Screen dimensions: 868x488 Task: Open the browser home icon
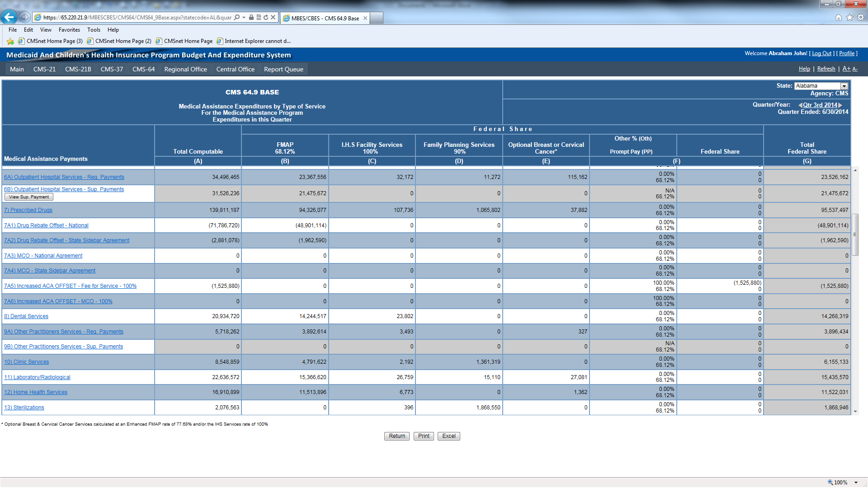click(x=838, y=18)
